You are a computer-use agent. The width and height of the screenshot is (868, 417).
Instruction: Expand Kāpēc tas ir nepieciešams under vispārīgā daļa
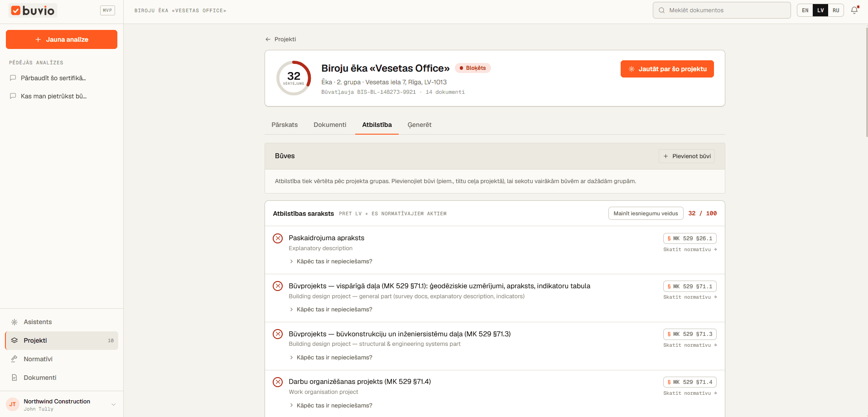click(x=331, y=310)
